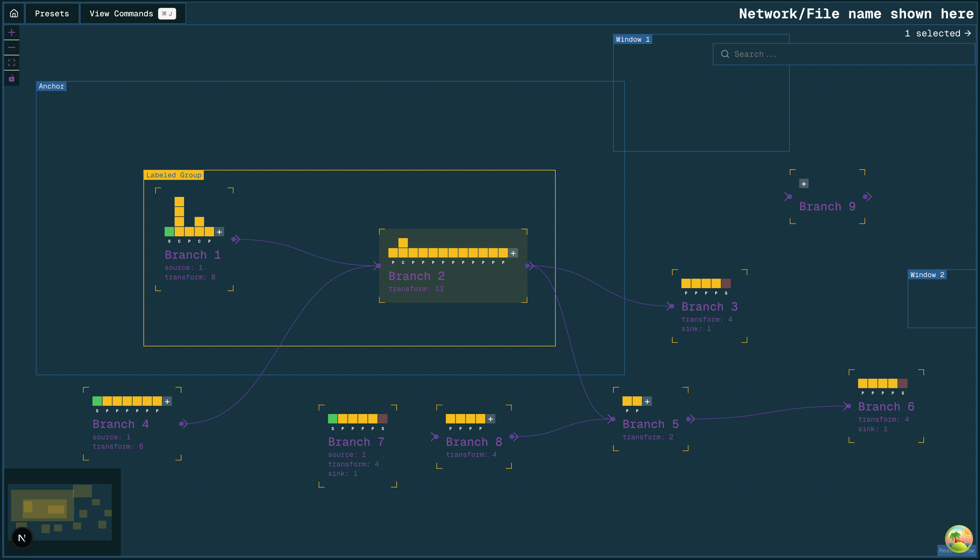Select the Branch 7 node title

pos(356,442)
